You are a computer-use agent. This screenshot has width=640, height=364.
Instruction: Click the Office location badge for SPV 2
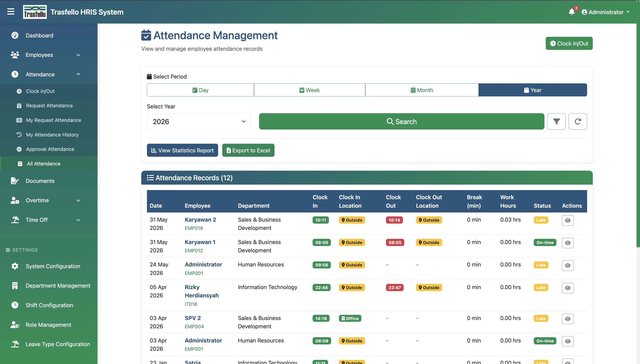(350, 318)
